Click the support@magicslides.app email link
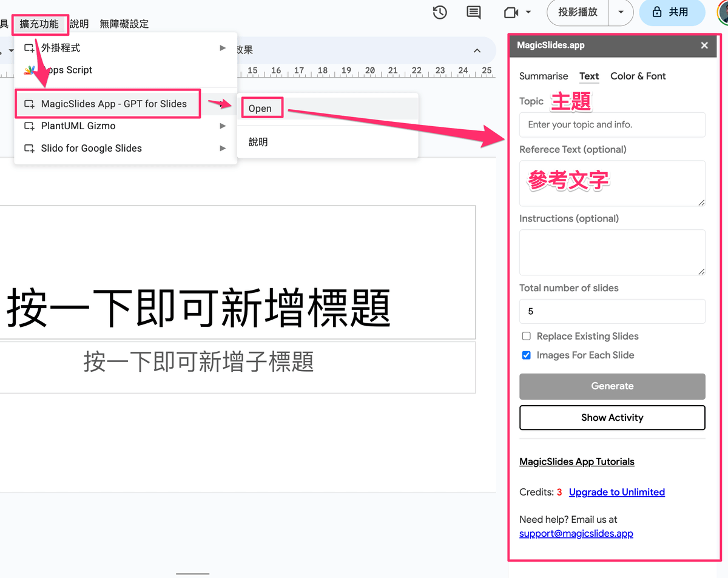The image size is (728, 578). [576, 534]
